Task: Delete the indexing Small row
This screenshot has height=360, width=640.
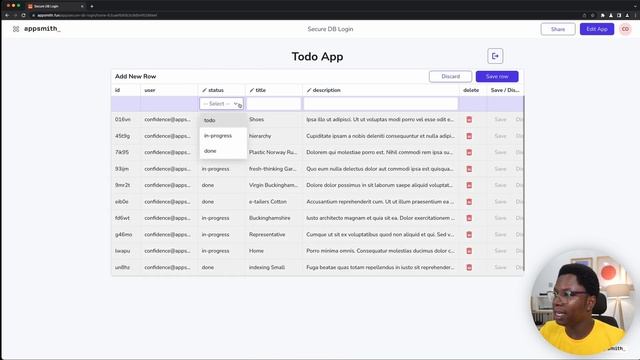Action: click(469, 267)
